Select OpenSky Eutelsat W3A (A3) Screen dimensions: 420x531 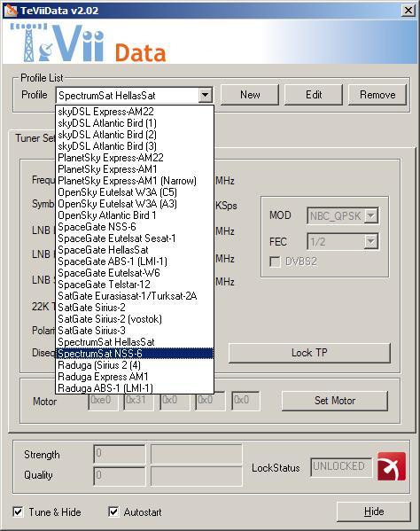[135, 204]
